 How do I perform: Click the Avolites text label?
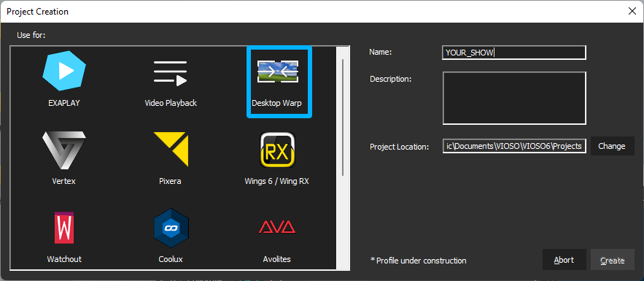[277, 259]
